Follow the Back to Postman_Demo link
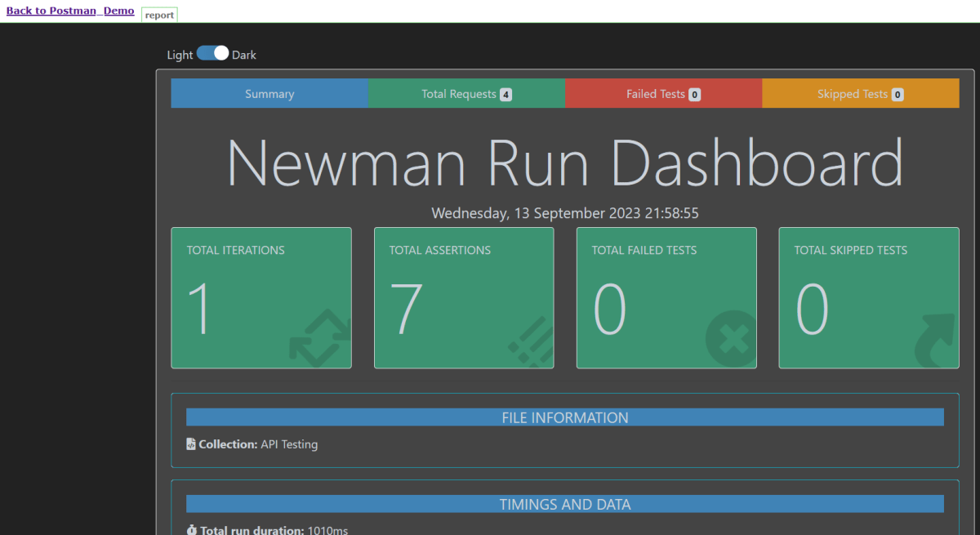The image size is (980, 535). click(x=70, y=11)
